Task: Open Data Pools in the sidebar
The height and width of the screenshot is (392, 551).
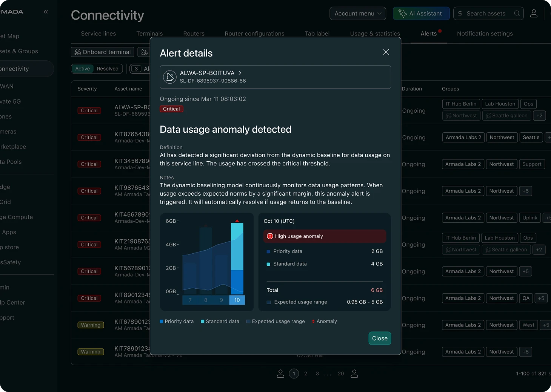Action: pos(11,162)
